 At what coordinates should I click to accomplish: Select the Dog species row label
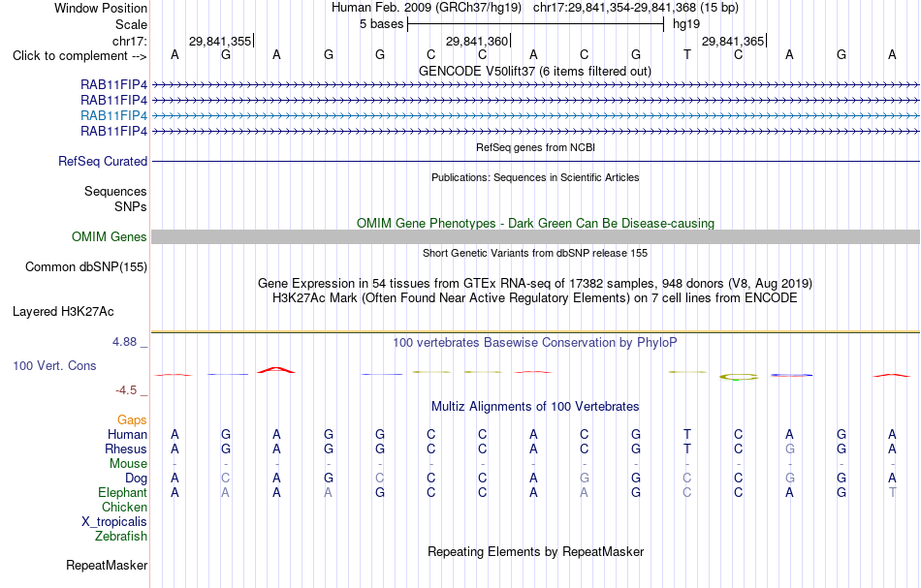pyautogui.click(x=136, y=479)
